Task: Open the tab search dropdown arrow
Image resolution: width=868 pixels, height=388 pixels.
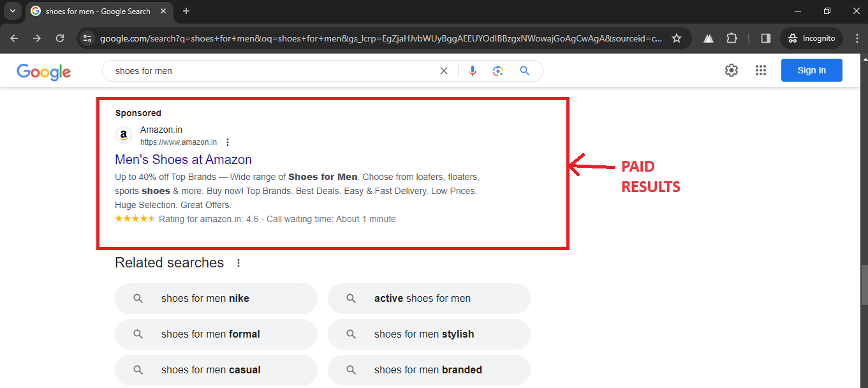Action: [x=12, y=11]
